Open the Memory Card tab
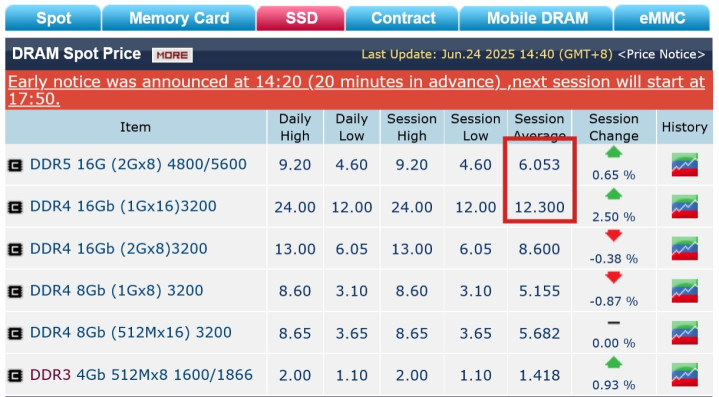 click(x=179, y=18)
